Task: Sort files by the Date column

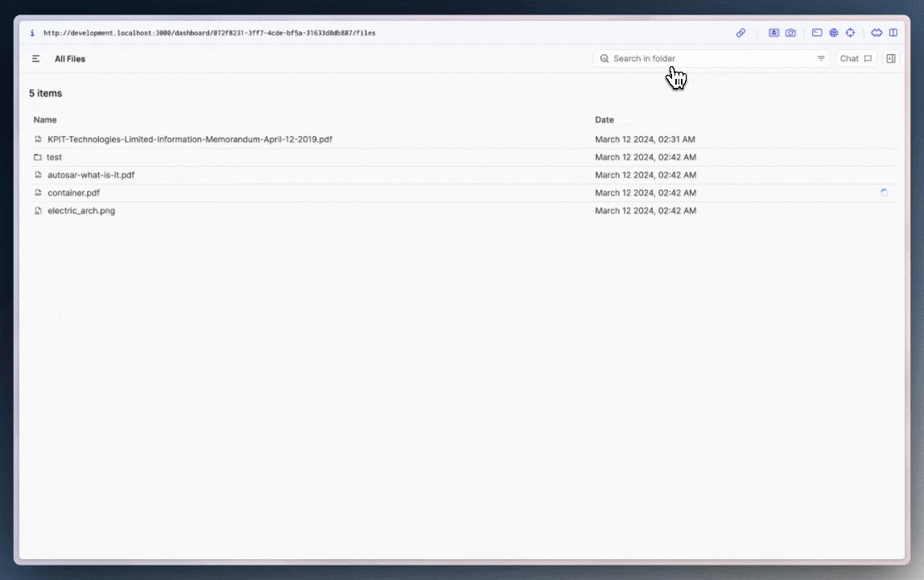Action: click(604, 120)
